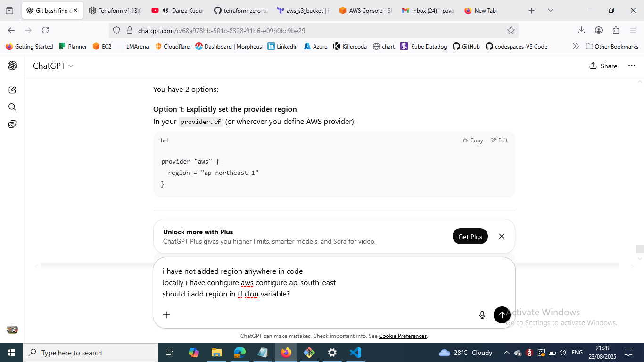Viewport: 644px width, 362px height.
Task: Switch to the AWS Console tab
Action: (365, 10)
